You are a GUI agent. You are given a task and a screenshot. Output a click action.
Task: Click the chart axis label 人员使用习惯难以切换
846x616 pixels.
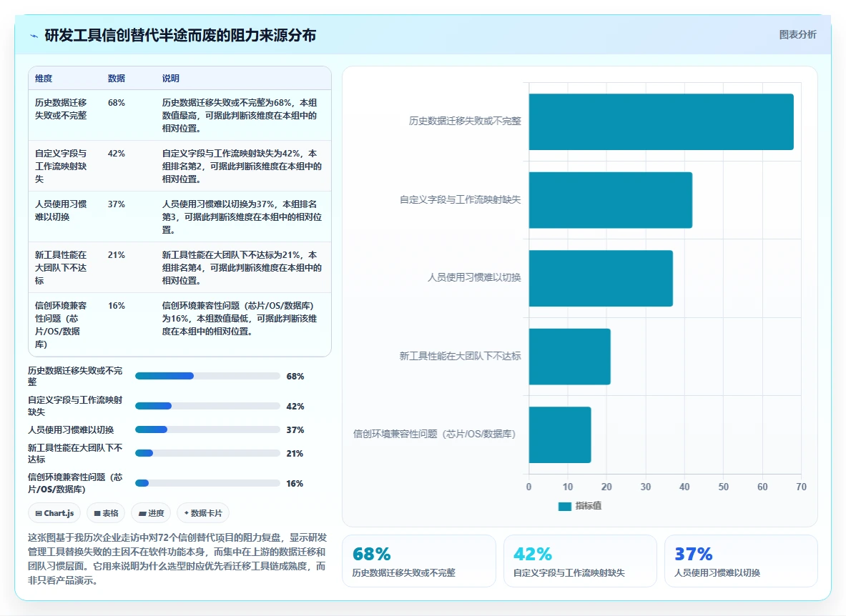(x=474, y=277)
